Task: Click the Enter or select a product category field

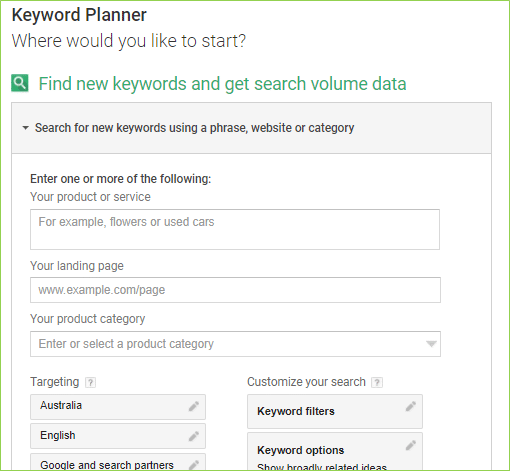Action: pyautogui.click(x=235, y=344)
